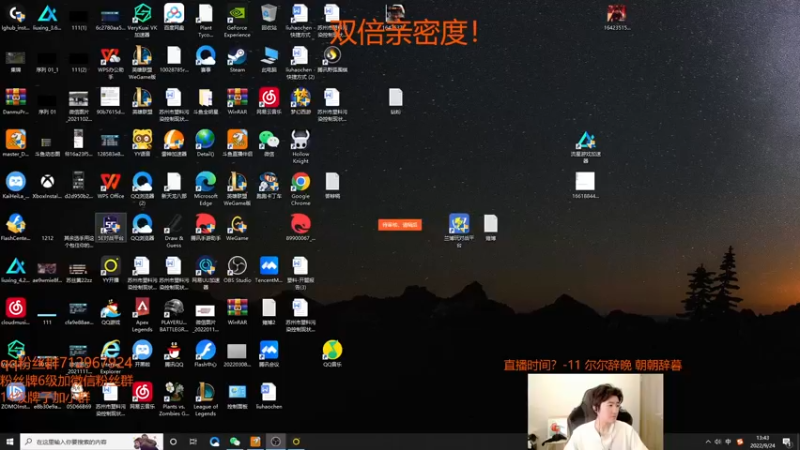Open the KaiHeiLa desktop icon
Image resolution: width=800 pixels, height=450 pixels.
point(15,185)
